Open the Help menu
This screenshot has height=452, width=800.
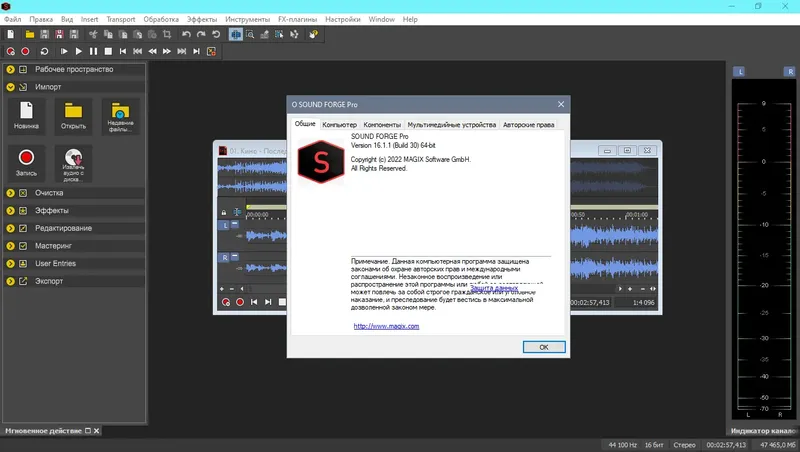tap(410, 19)
